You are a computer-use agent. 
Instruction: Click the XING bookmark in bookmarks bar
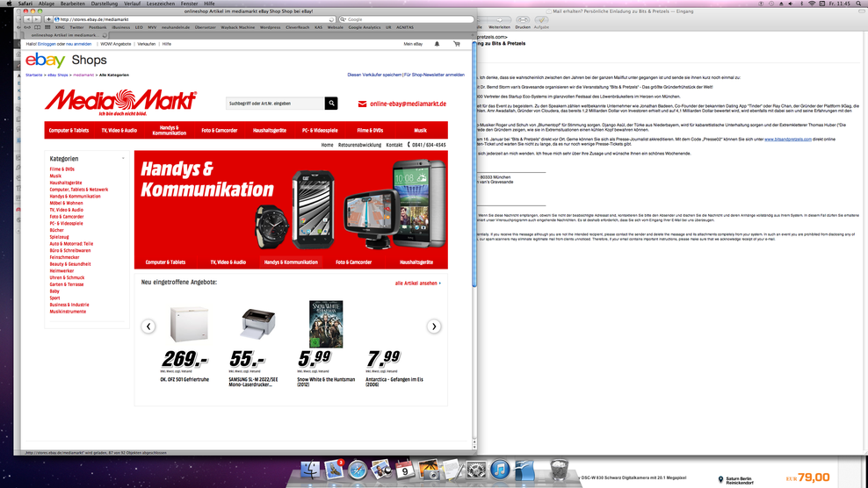(60, 27)
